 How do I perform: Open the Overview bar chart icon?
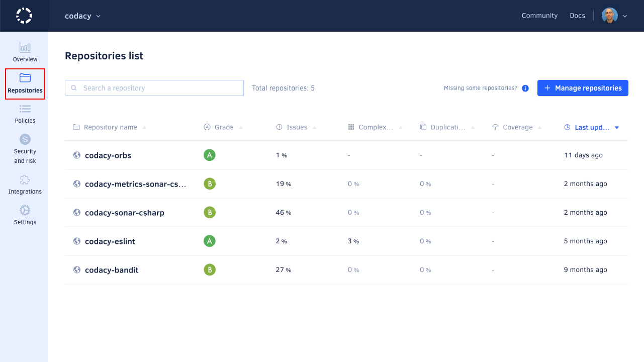pos(25,47)
